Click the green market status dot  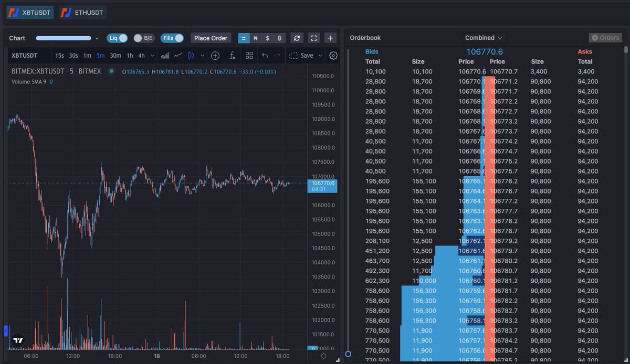click(111, 71)
